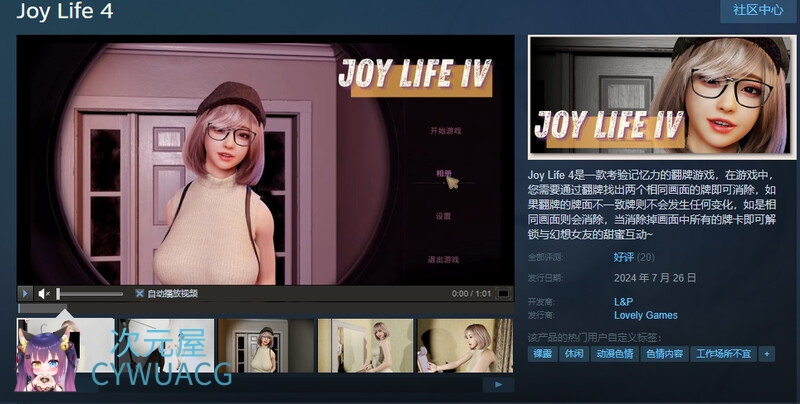The width and height of the screenshot is (800, 404).
Task: Click the 动漫色情 tag
Action: pyautogui.click(x=615, y=354)
